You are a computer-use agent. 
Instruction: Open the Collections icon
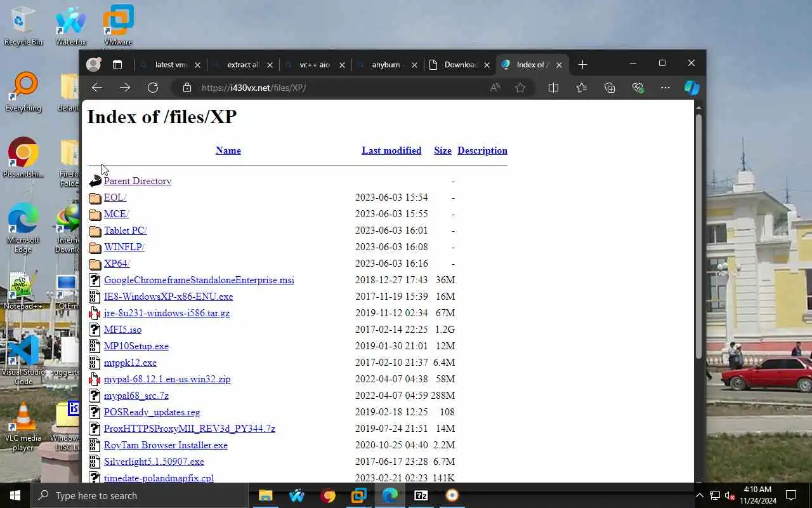610,88
